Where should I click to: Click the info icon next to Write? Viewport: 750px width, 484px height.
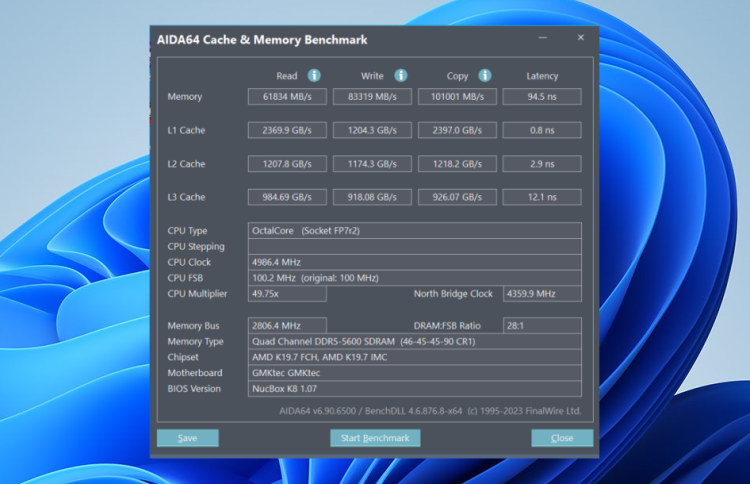tap(400, 76)
